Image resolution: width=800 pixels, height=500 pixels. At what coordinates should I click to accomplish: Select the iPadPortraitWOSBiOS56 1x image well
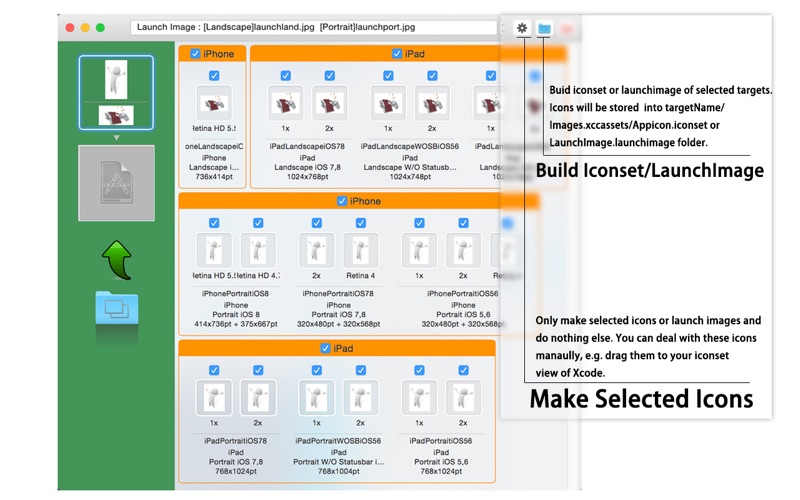tap(317, 397)
